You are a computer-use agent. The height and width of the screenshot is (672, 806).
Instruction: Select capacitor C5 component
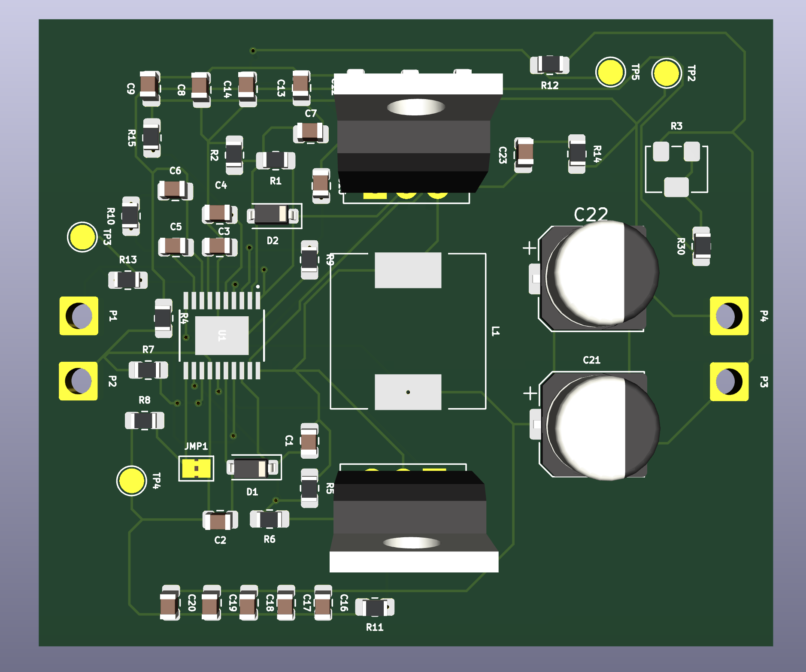coord(176,247)
